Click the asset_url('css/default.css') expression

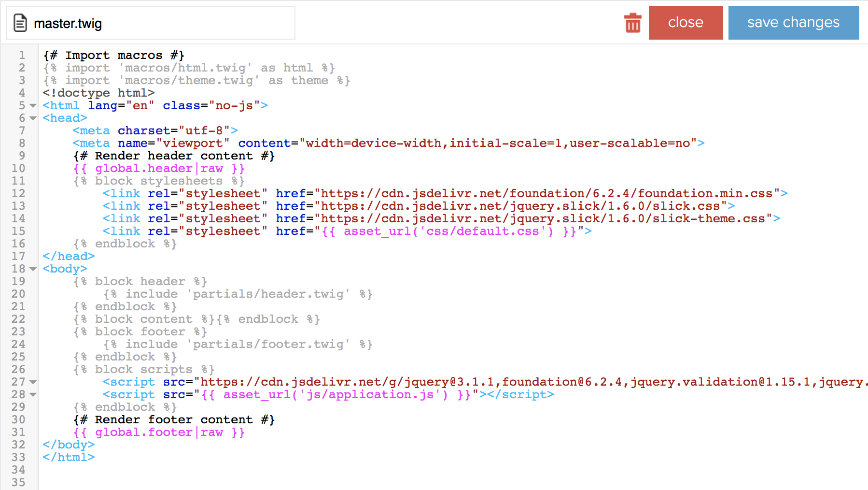(449, 231)
